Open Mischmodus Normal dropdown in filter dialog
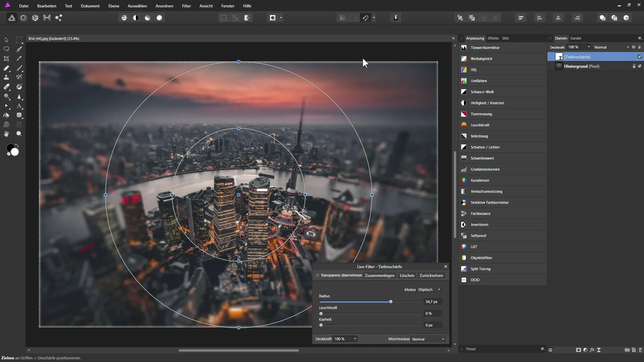 tap(428, 339)
